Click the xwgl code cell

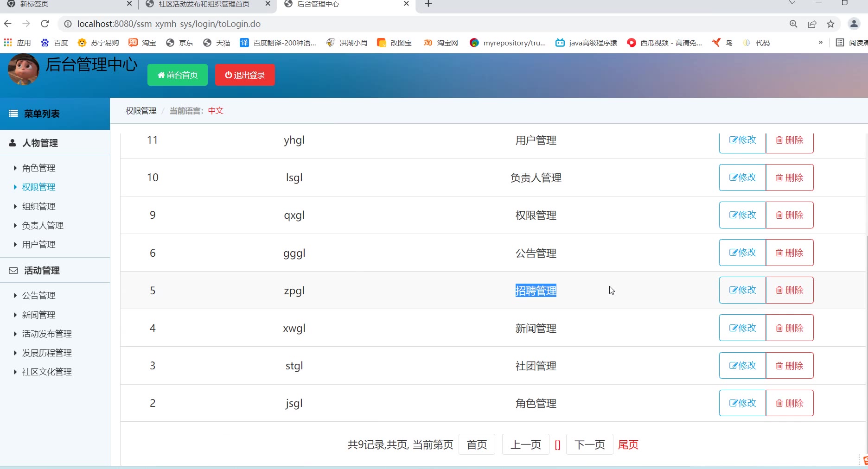[294, 329]
